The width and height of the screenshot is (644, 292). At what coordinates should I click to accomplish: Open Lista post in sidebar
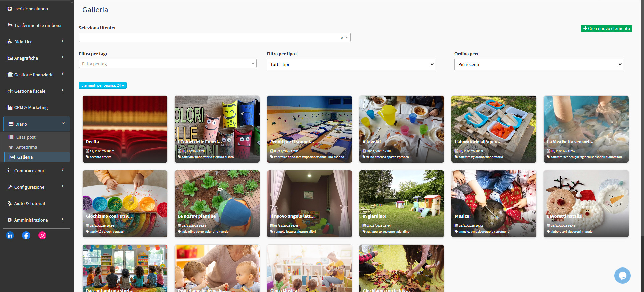[x=26, y=137]
